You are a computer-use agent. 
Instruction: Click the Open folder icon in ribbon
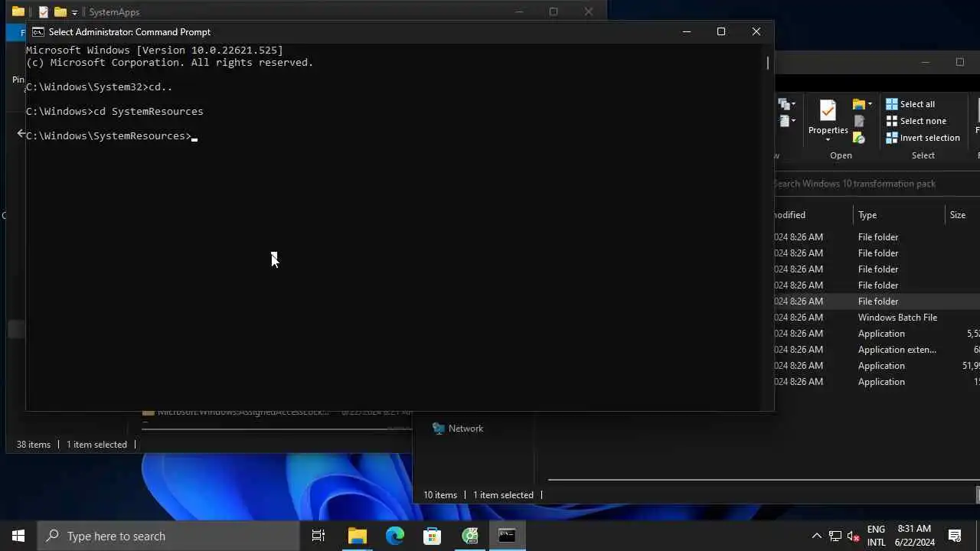pyautogui.click(x=859, y=104)
